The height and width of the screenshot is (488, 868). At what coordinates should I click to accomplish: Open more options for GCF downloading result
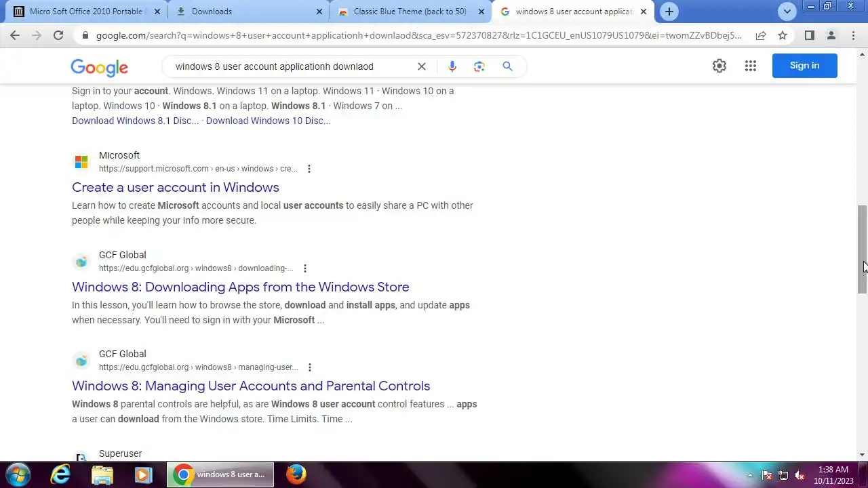point(305,268)
